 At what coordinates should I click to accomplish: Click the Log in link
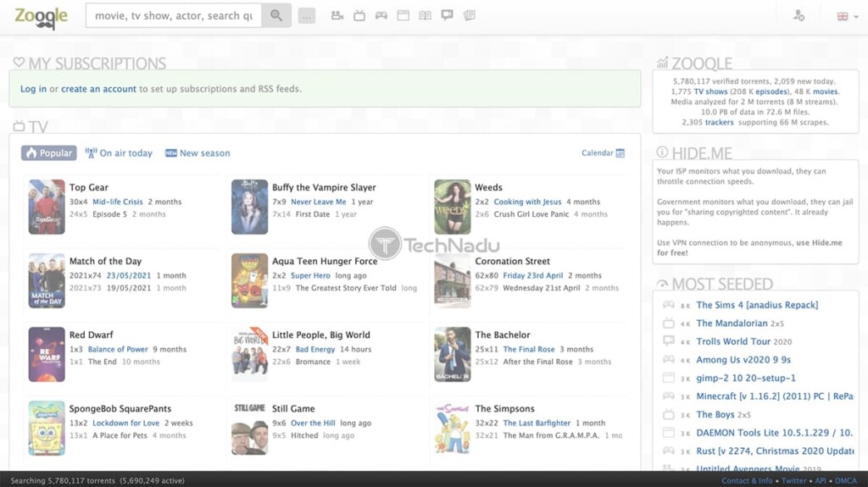tap(33, 89)
